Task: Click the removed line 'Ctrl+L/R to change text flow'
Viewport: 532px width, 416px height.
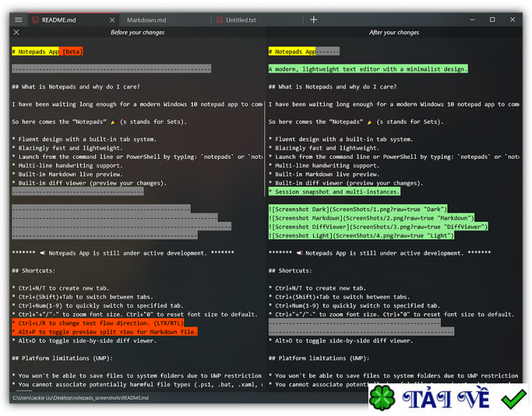Action: pos(98,323)
